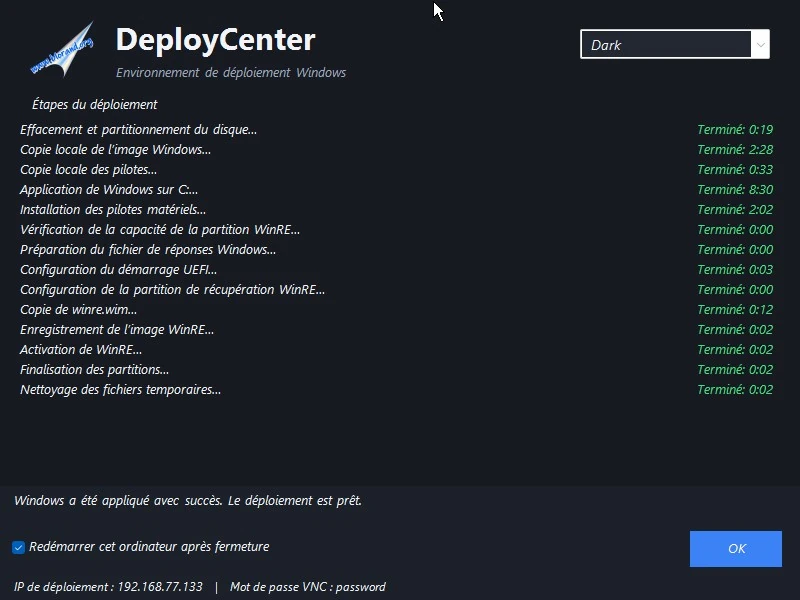Uncheck the restart computer after closing checkbox
800x600 pixels.
click(x=18, y=547)
